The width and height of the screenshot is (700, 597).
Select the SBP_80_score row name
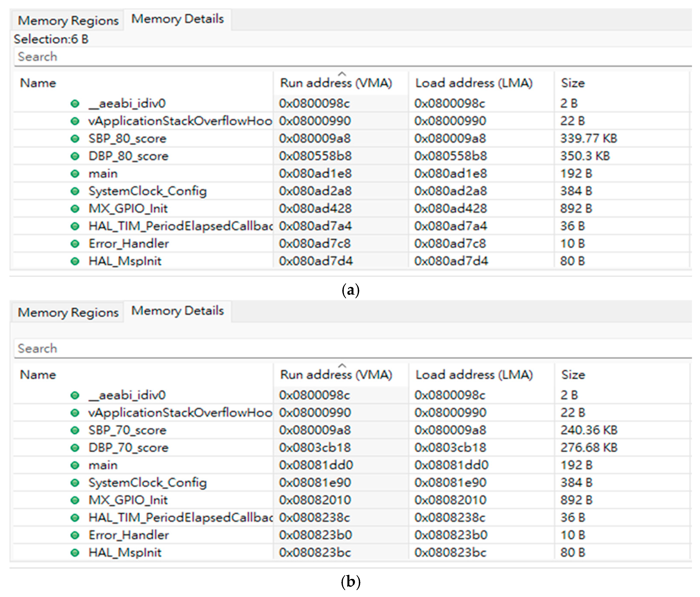click(x=127, y=138)
